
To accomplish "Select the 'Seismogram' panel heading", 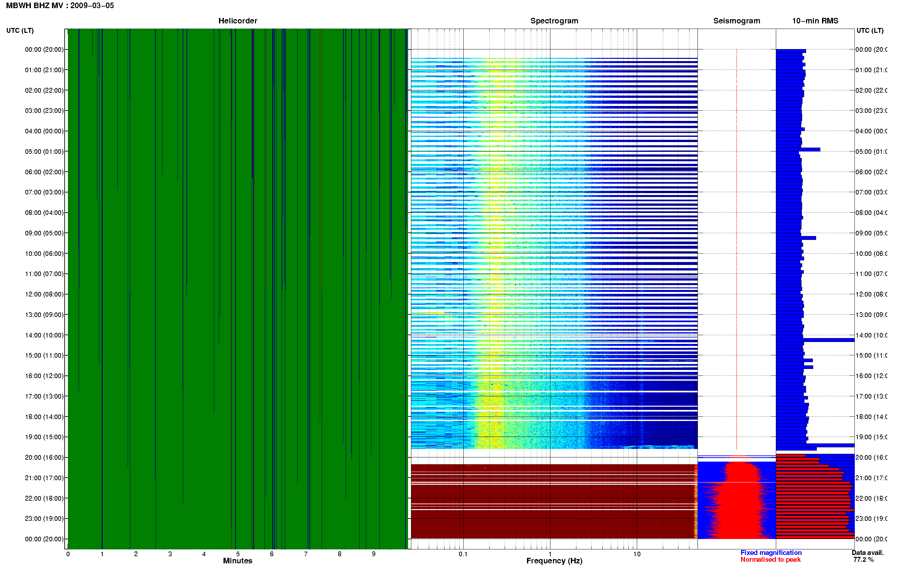I will (x=737, y=21).
